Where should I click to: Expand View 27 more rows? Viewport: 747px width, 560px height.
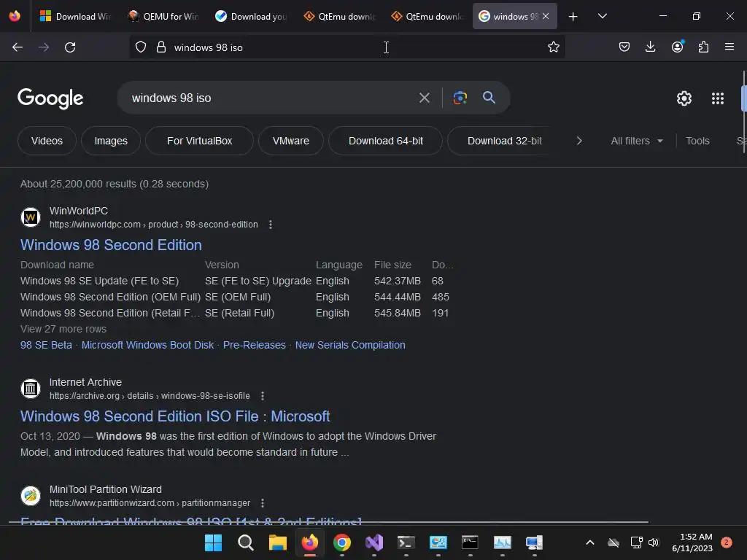coord(63,329)
